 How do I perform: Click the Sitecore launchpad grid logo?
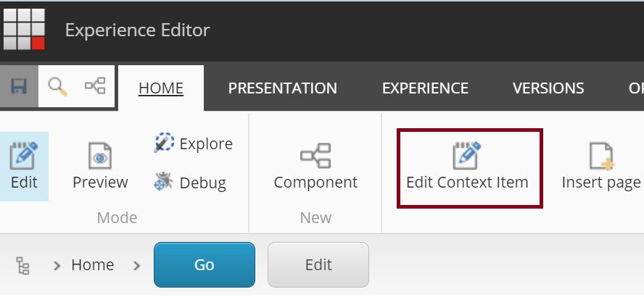click(24, 29)
